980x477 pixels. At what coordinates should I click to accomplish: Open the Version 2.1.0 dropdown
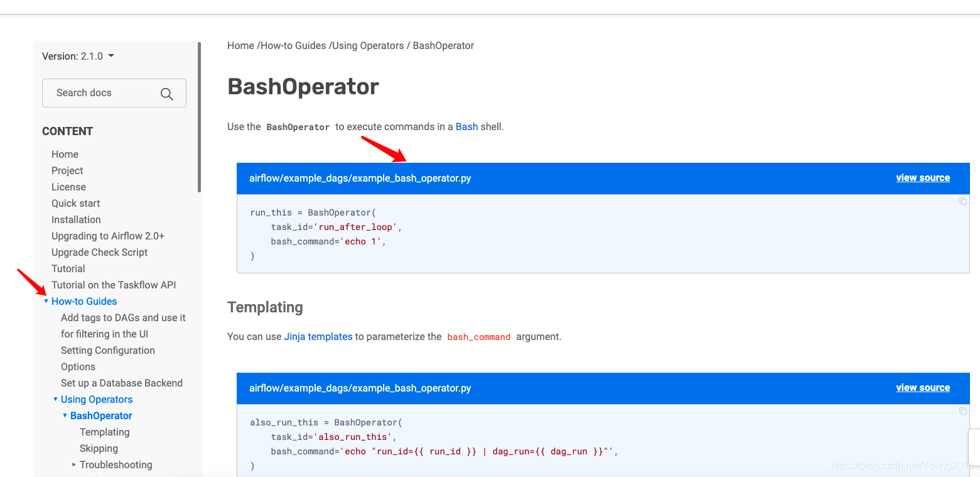click(78, 56)
